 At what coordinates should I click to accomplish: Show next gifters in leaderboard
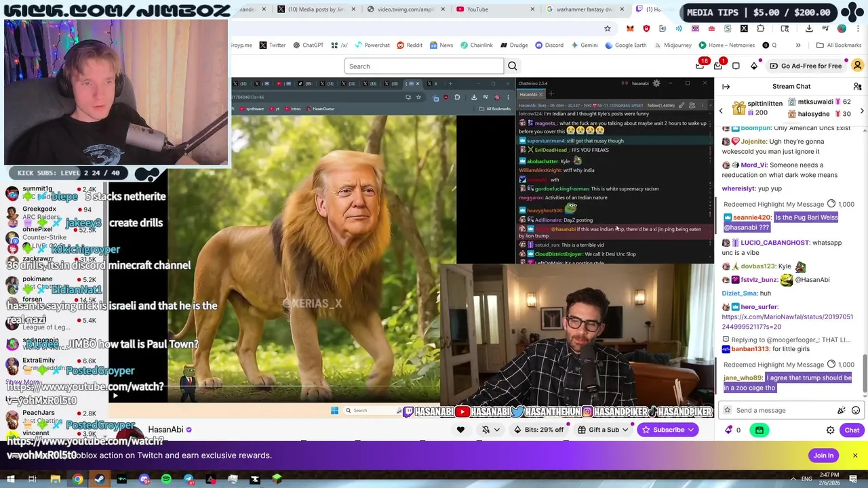point(862,110)
